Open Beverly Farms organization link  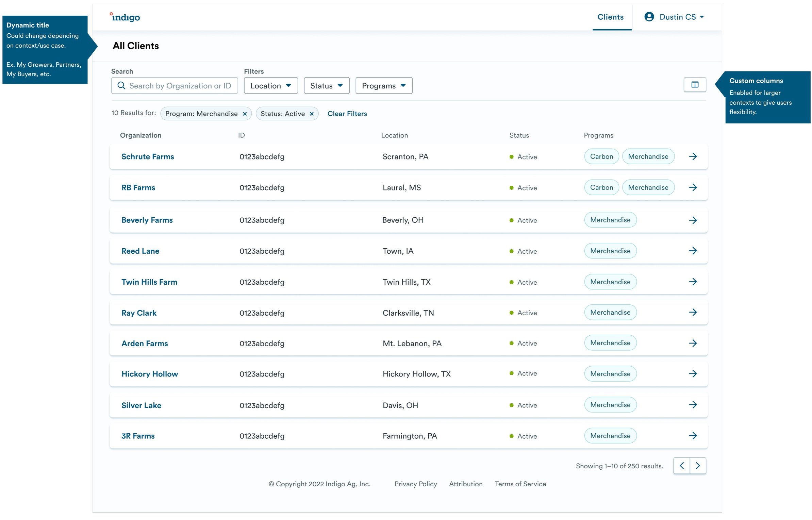tap(147, 220)
